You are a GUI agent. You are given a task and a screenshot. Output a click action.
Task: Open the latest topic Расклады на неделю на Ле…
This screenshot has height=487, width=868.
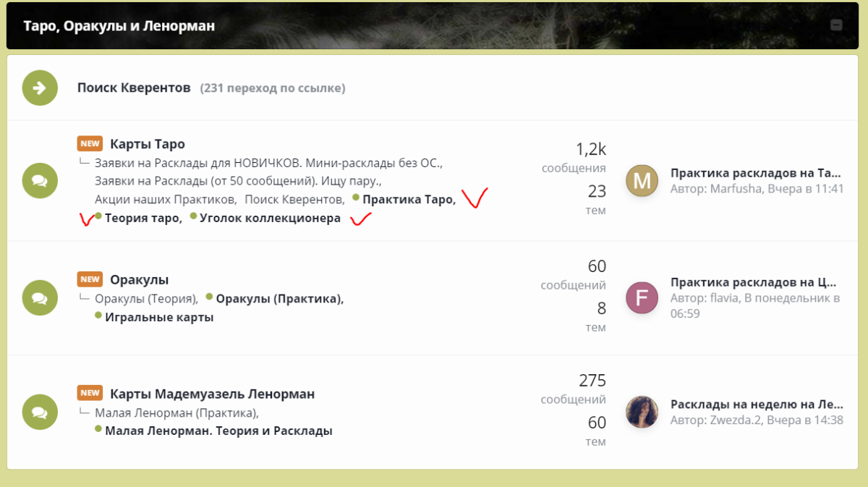(x=757, y=404)
